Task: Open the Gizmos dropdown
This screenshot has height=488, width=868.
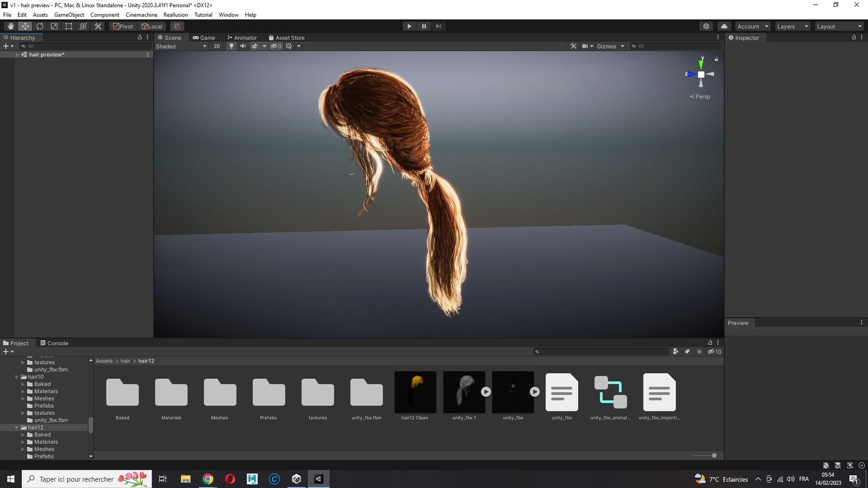Action: click(x=610, y=46)
